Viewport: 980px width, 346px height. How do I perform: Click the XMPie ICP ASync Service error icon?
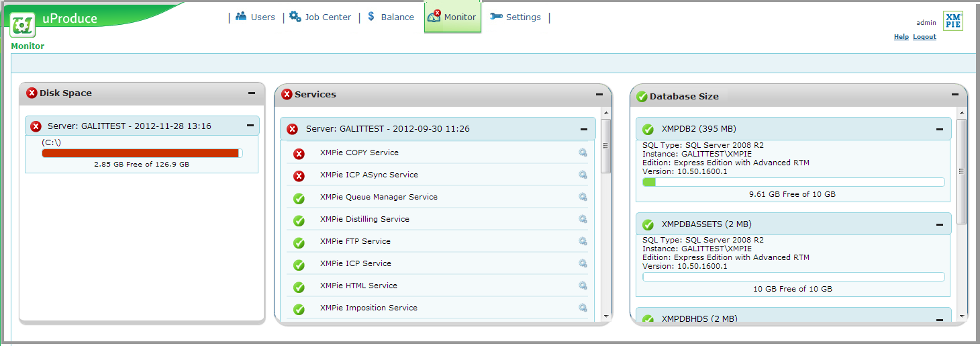tap(299, 176)
